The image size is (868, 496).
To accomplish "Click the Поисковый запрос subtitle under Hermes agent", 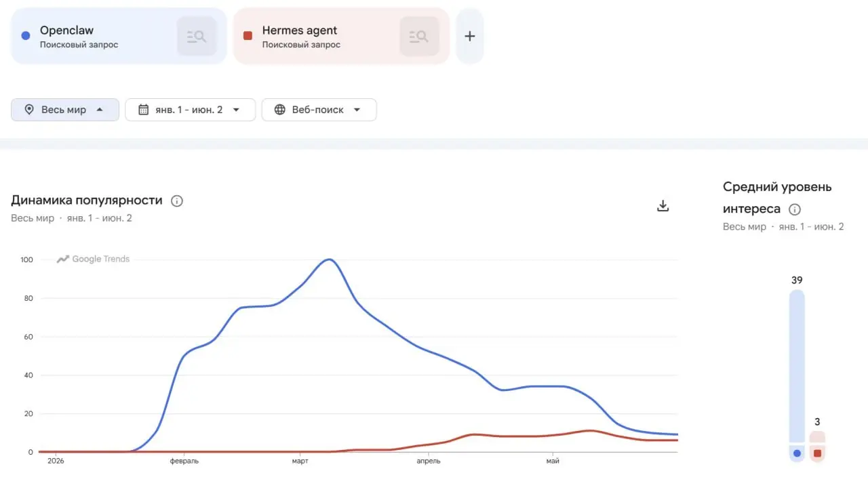I will pos(301,45).
